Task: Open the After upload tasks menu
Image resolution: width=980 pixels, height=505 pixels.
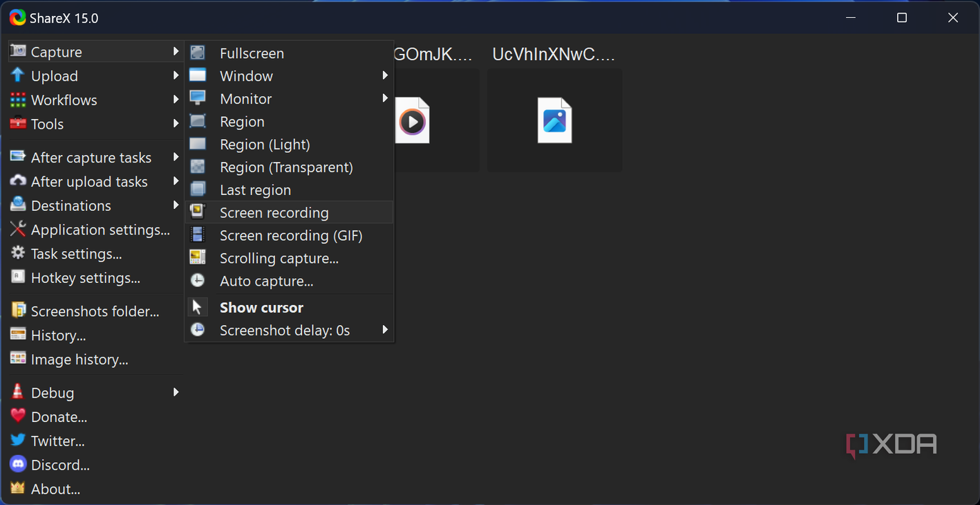Action: point(96,181)
